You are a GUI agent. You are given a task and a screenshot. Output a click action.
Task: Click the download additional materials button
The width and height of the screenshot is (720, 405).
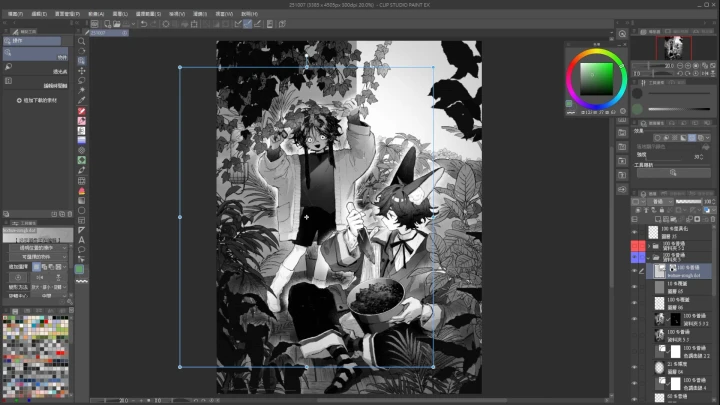(40, 101)
